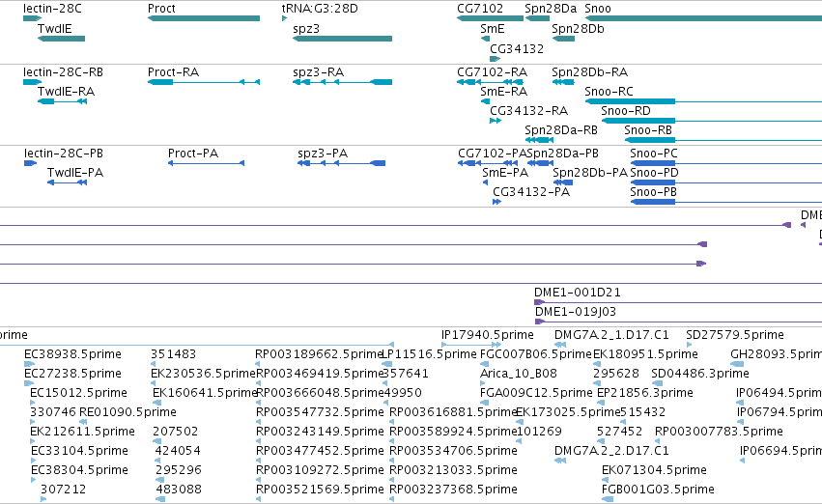Select the TwdlE-RA transcript label
822x504 pixels.
(66, 91)
